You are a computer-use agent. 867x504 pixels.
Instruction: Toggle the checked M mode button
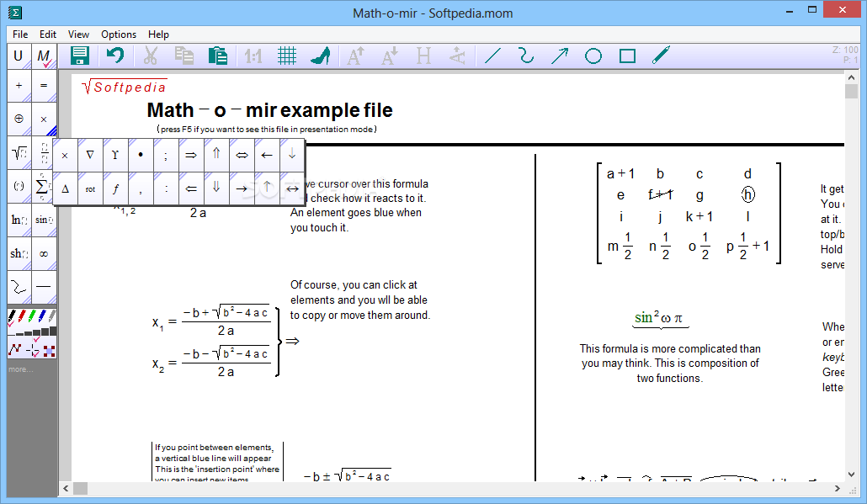click(44, 57)
